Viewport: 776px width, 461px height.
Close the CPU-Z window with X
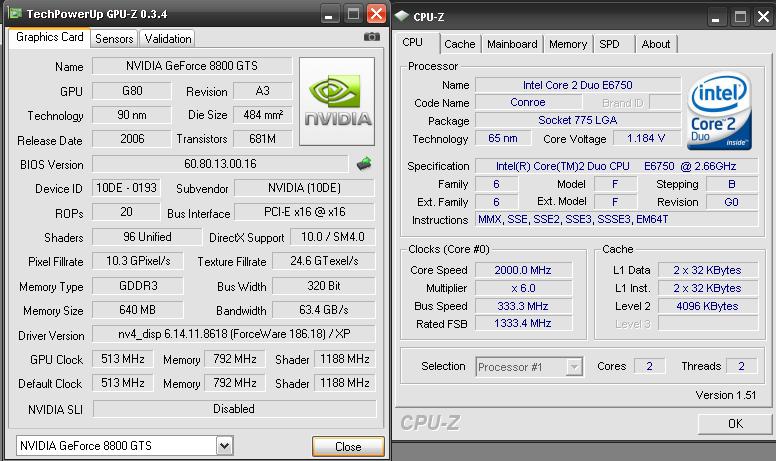pyautogui.click(x=764, y=17)
